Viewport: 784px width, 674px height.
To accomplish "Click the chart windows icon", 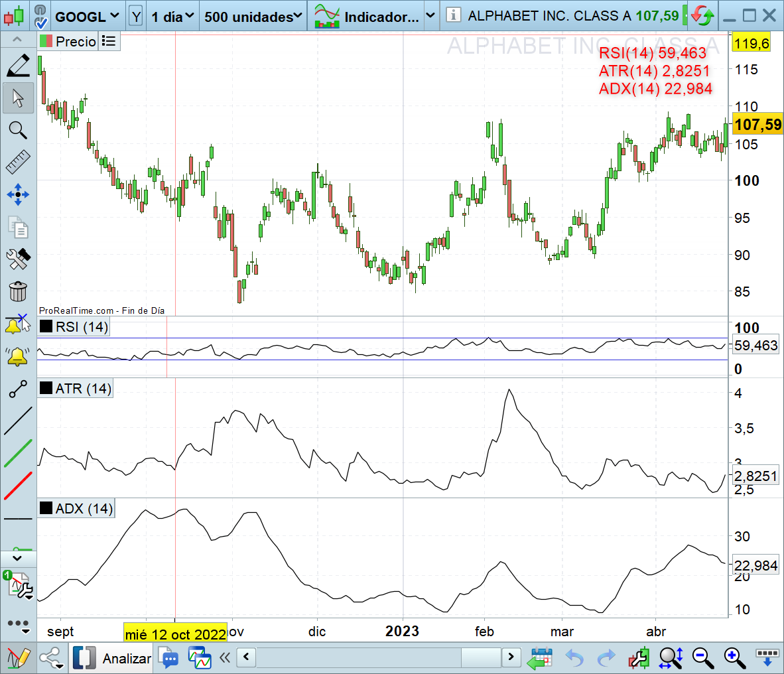I will pyautogui.click(x=200, y=657).
